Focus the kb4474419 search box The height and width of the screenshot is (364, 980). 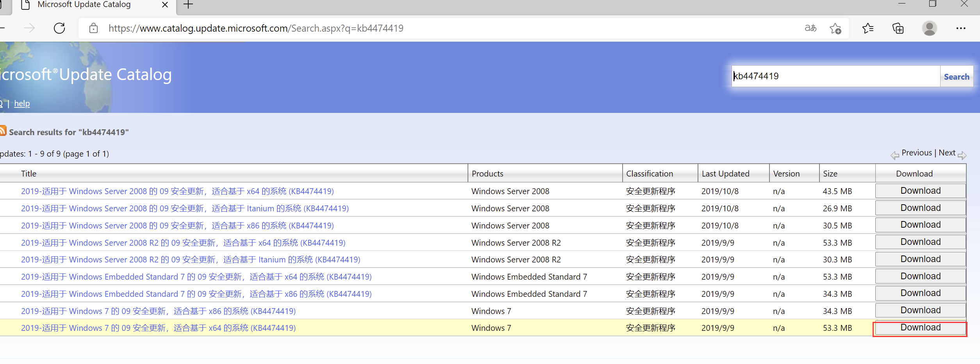(836, 76)
